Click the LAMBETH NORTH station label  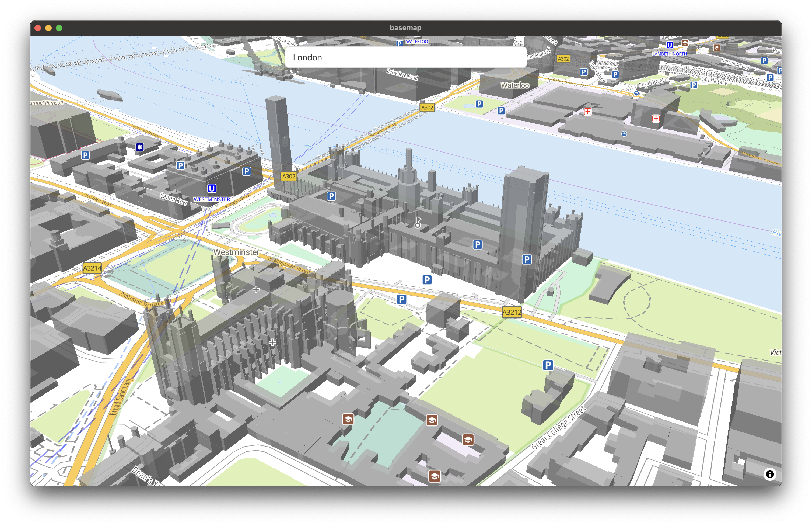coord(669,54)
